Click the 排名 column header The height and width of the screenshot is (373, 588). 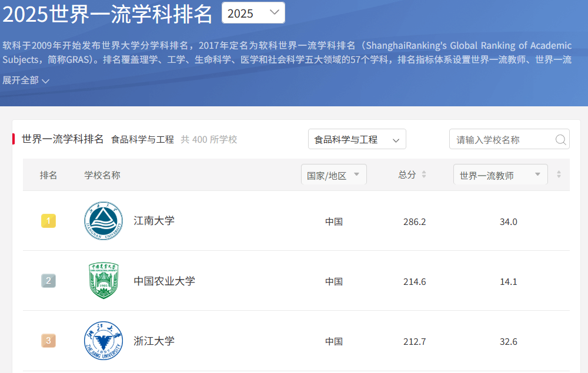click(x=48, y=175)
